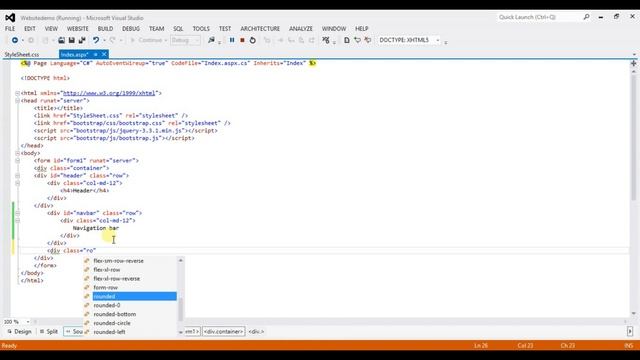This screenshot has width=640, height=360.
Task: Close the Index.aspx tab
Action: click(x=104, y=54)
